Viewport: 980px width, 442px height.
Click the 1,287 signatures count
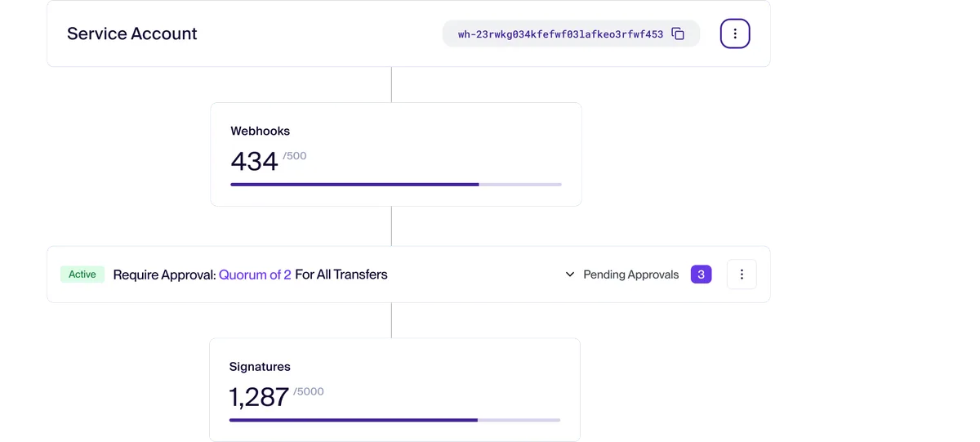point(259,397)
